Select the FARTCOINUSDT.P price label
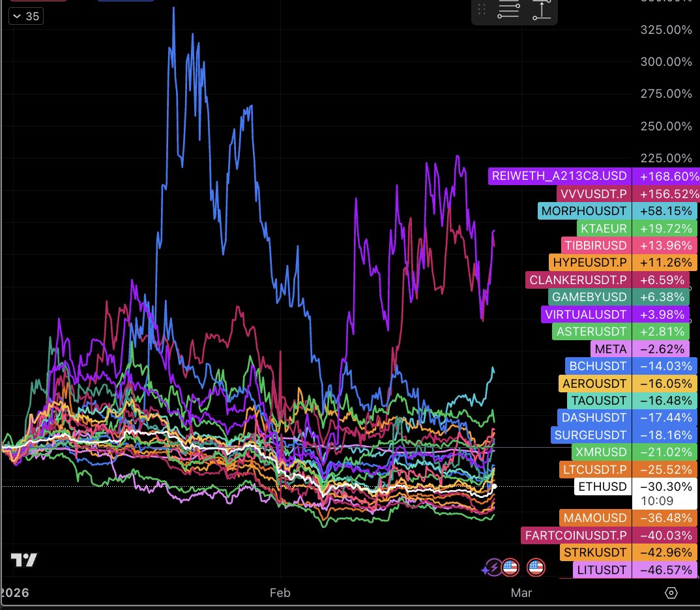 tap(576, 535)
